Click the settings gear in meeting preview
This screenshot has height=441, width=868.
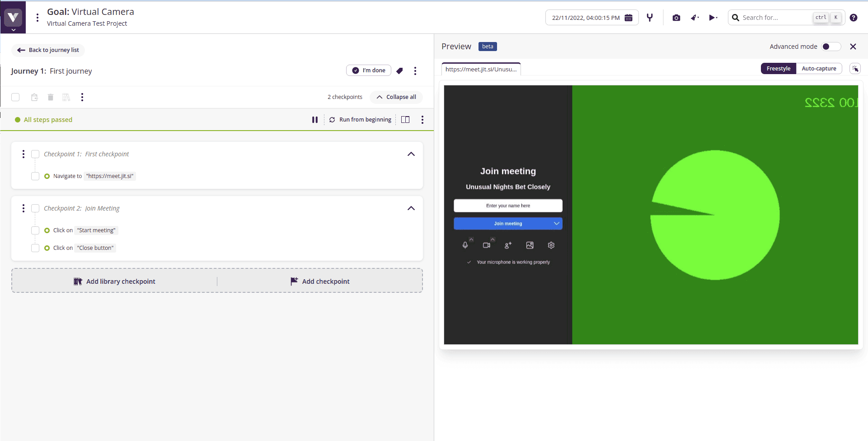click(x=551, y=245)
